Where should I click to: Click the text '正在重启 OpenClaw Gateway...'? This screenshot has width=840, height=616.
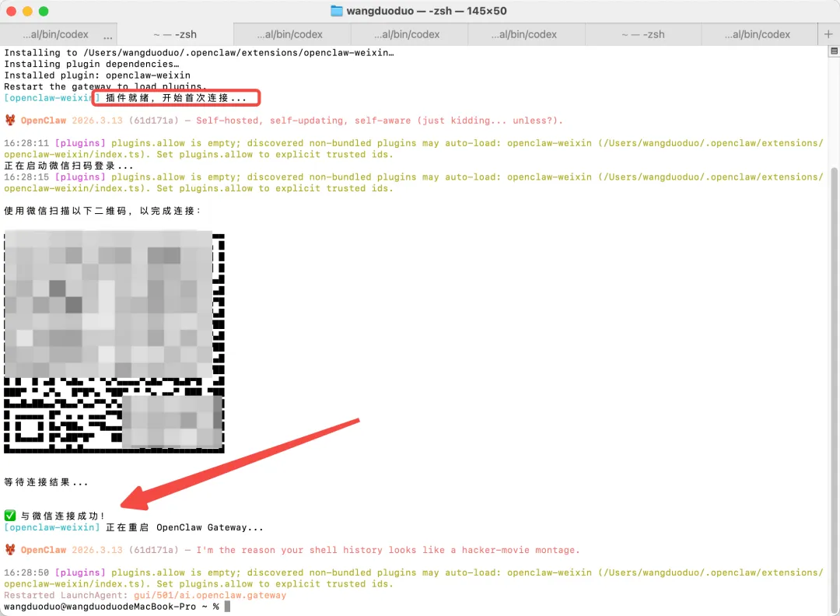coord(185,527)
